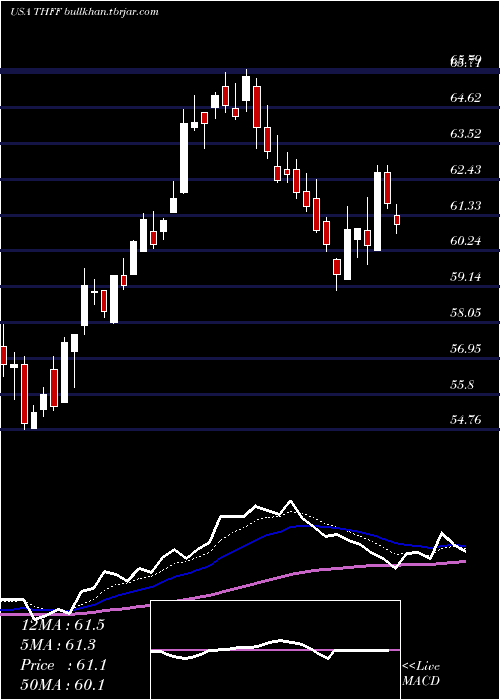
Task: Click the latest small red candlestick
Action: [x=396, y=220]
